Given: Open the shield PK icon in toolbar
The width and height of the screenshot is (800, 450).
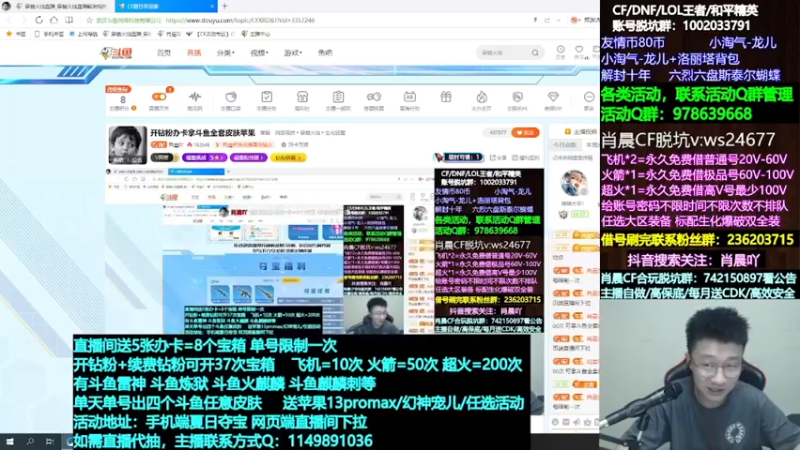Looking at the screenshot, I should point(517,97).
